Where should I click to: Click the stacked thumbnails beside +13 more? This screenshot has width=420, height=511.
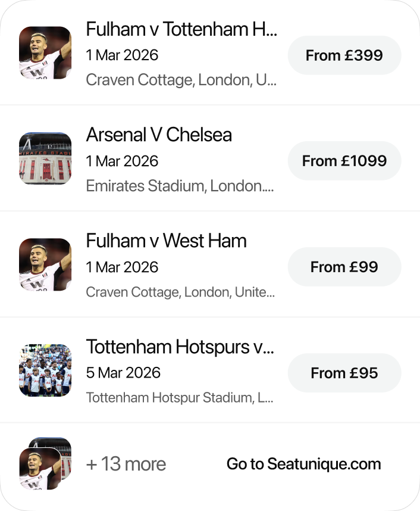pos(45,464)
